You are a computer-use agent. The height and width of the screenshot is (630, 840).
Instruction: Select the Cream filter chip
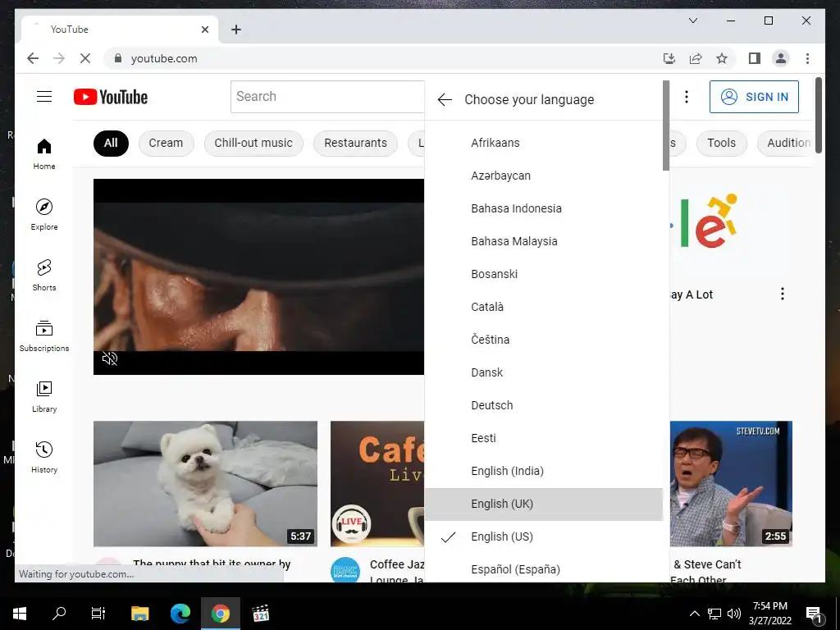click(166, 143)
